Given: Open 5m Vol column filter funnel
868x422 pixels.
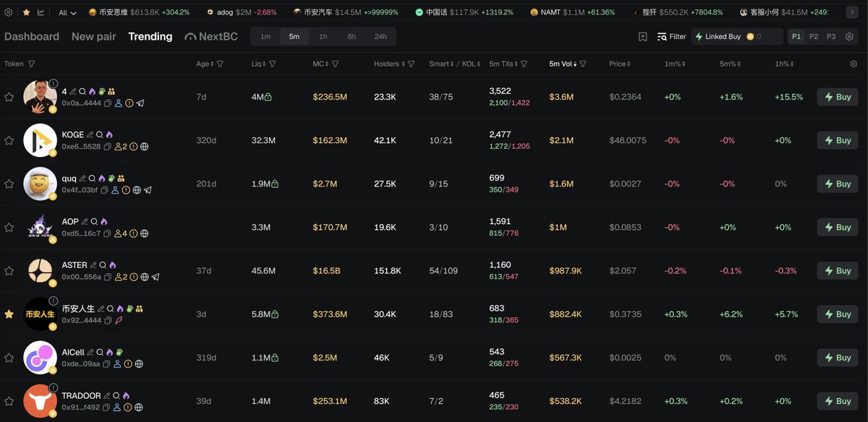Looking at the screenshot, I should (x=583, y=64).
